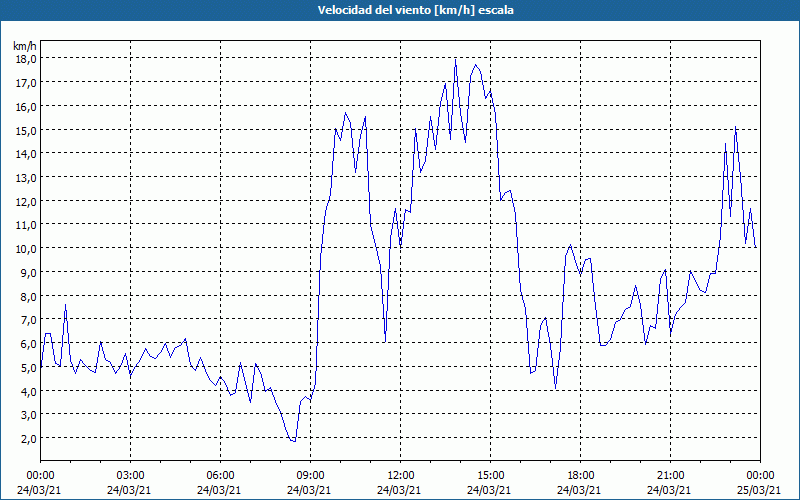Click the 25/03/21 date label

click(759, 490)
